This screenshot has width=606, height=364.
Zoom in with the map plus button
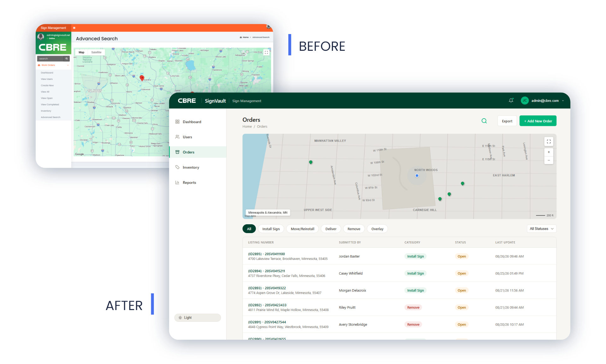pos(549,152)
